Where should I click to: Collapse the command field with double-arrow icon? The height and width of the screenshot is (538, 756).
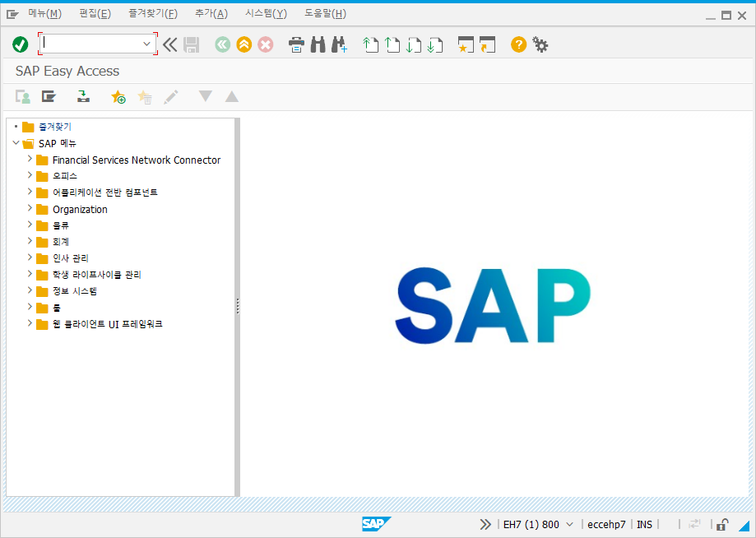click(x=169, y=44)
